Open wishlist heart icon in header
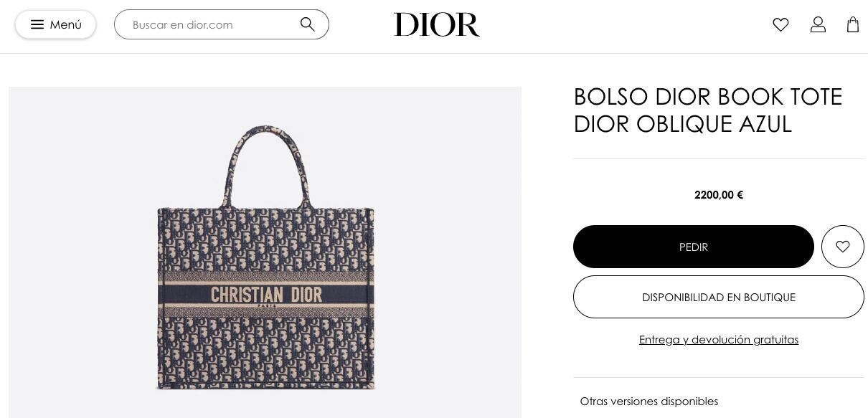Viewport: 868px width, 418px height. coord(780,24)
